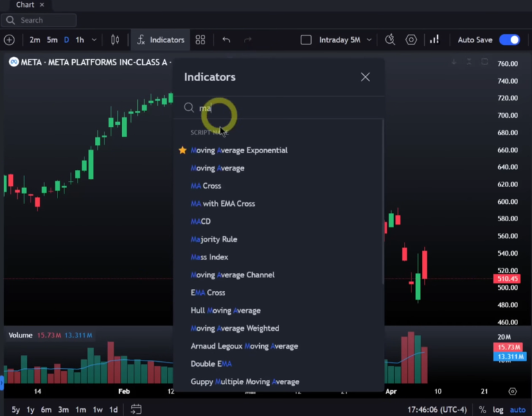Click the undo arrow in toolbar
Image resolution: width=532 pixels, height=416 pixels.
pyautogui.click(x=226, y=40)
